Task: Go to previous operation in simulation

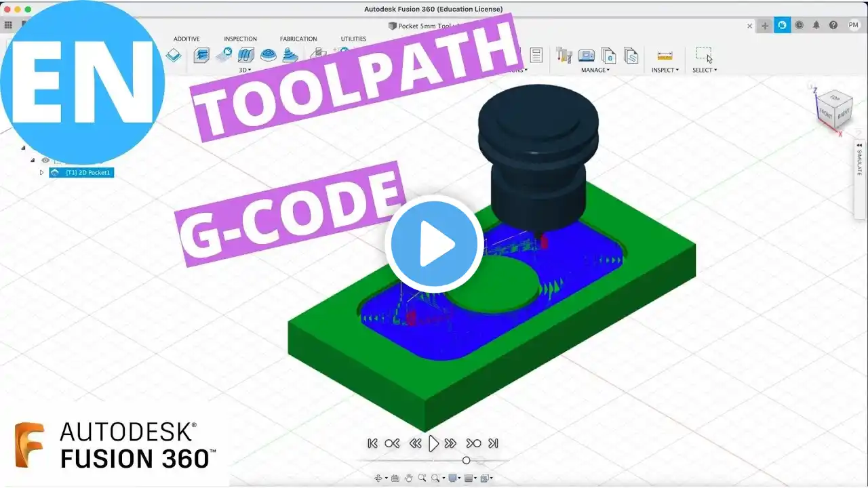Action: (392, 443)
